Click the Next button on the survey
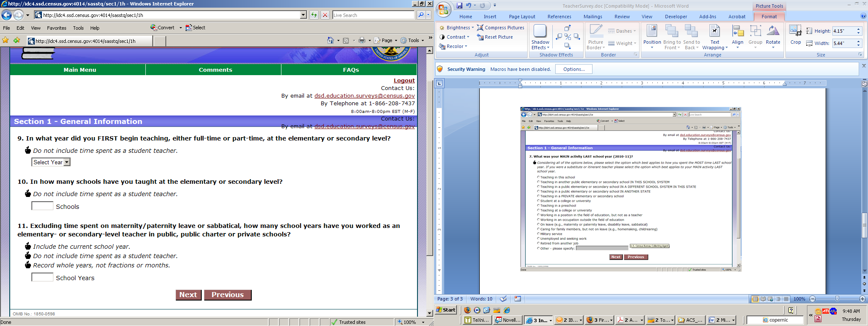The width and height of the screenshot is (868, 326). (x=188, y=295)
